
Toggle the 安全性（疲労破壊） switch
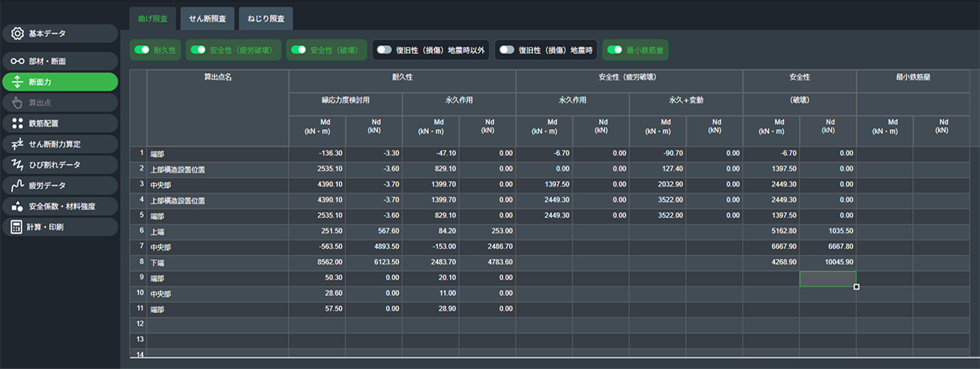198,50
